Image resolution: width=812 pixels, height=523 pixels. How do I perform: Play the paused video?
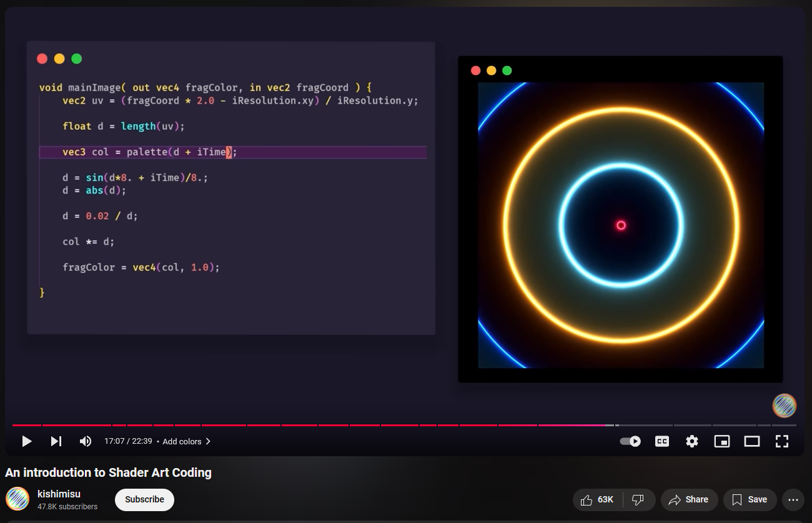[x=27, y=441]
